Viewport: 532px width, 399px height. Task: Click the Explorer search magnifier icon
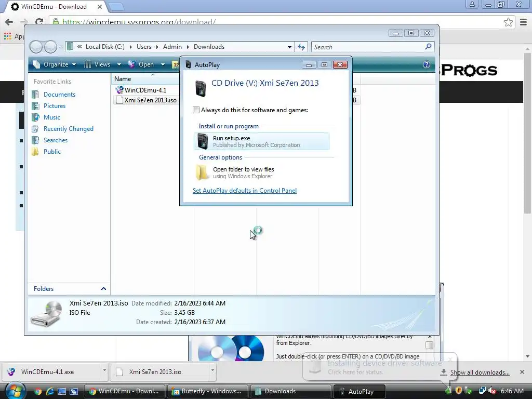(428, 46)
